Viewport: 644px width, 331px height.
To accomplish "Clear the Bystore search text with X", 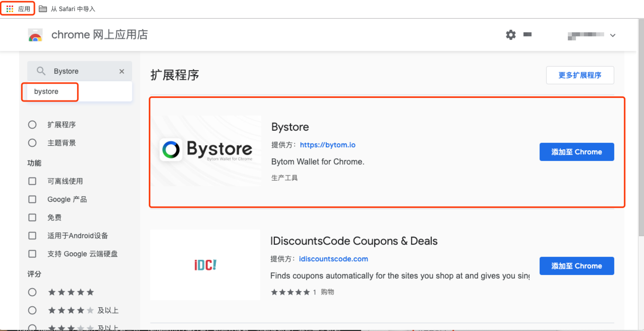I will click(x=122, y=71).
